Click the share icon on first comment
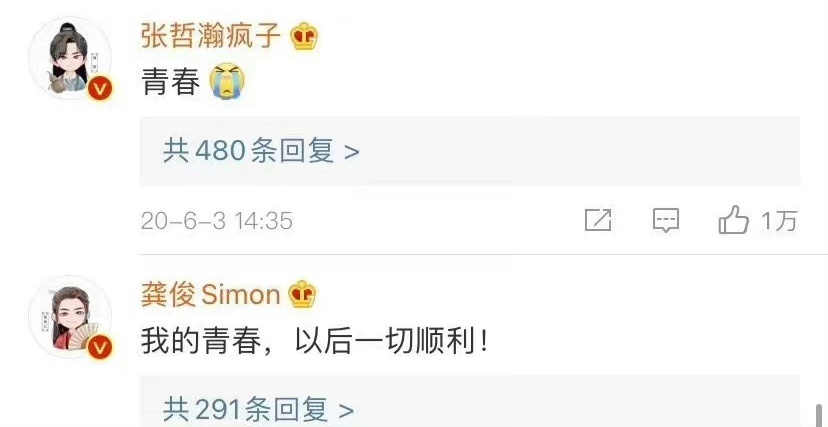 coord(598,220)
